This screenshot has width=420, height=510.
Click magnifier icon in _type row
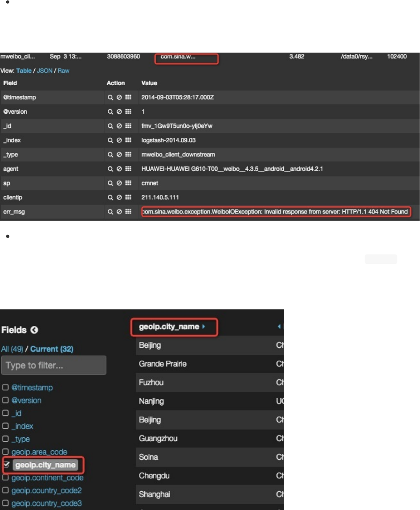(x=110, y=155)
